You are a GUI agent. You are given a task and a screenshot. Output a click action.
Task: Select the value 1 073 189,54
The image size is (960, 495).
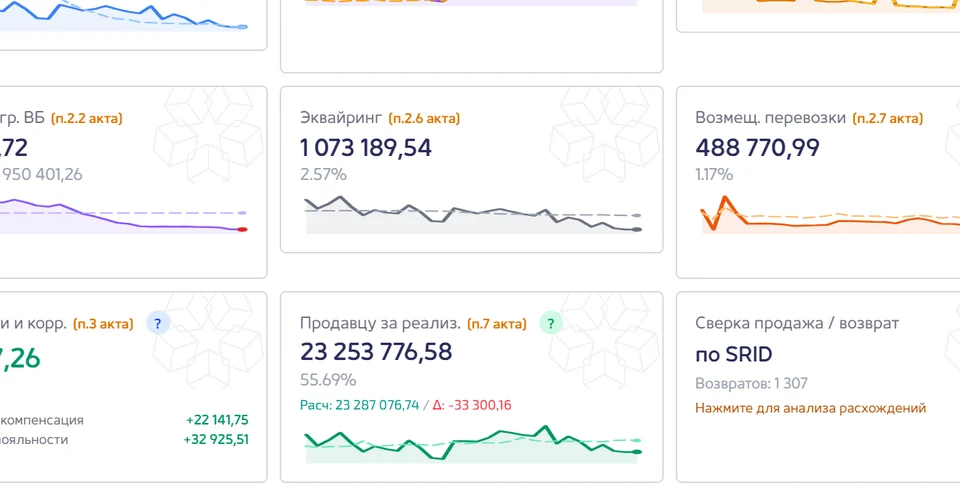coord(366,148)
